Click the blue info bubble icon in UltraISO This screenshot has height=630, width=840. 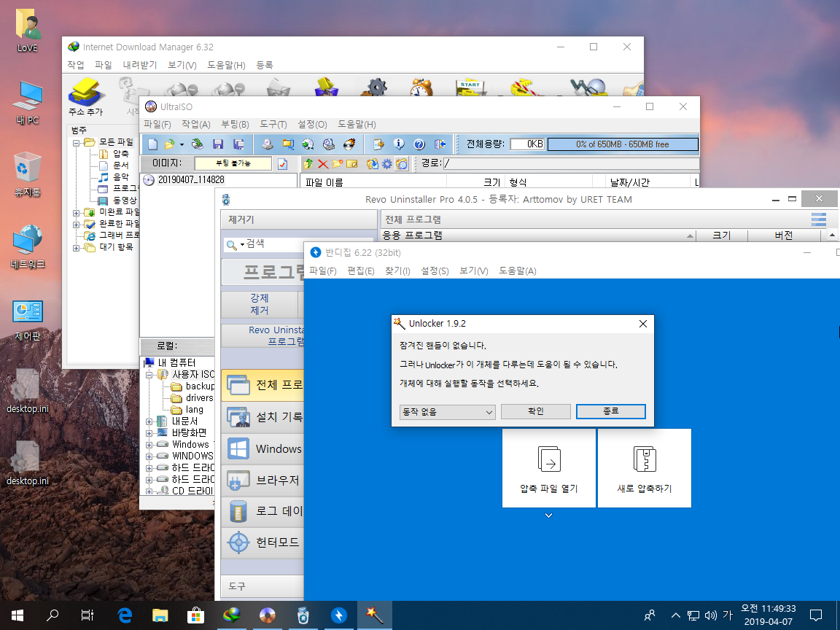tap(399, 144)
